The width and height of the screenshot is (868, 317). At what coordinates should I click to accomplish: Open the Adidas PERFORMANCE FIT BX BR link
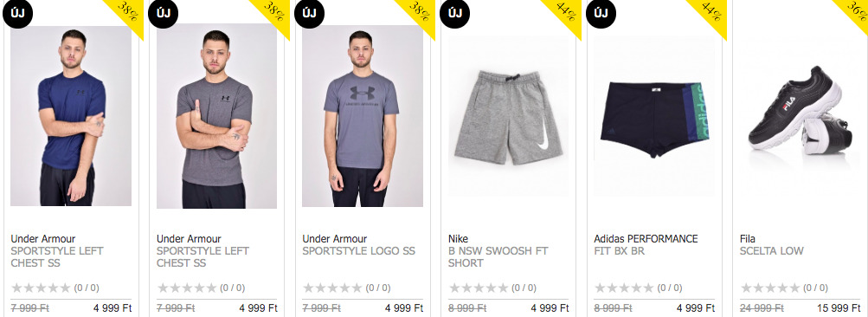point(646,245)
